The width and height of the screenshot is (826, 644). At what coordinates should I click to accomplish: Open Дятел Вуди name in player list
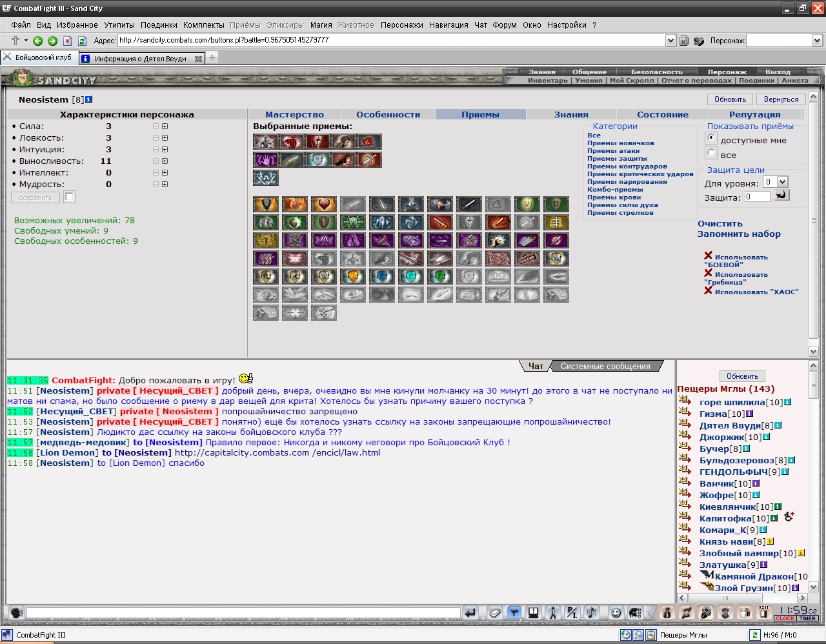[x=730, y=425]
